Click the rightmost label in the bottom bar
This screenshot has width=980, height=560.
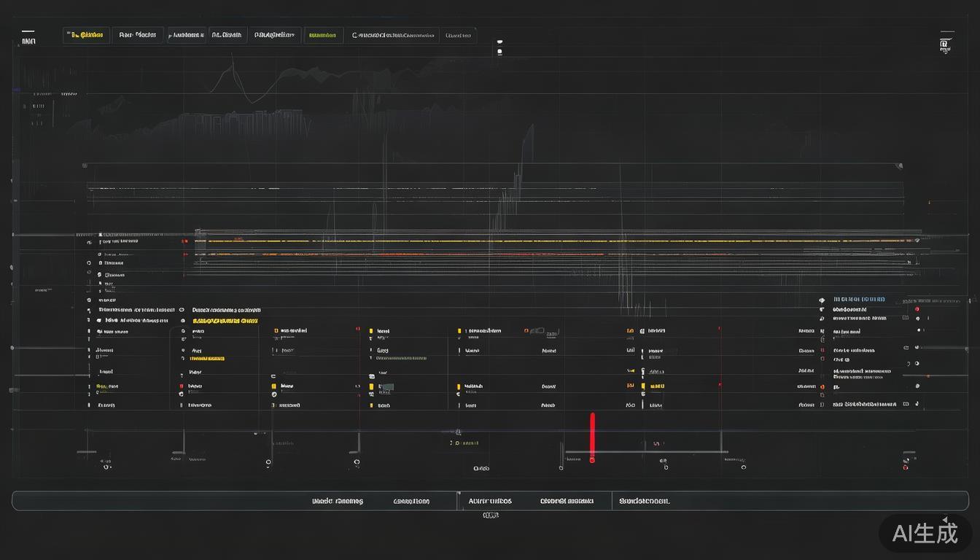click(644, 502)
